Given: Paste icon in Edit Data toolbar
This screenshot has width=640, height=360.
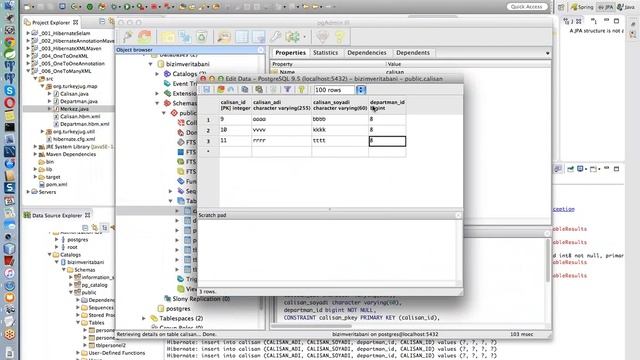Looking at the screenshot, I should (259, 89).
